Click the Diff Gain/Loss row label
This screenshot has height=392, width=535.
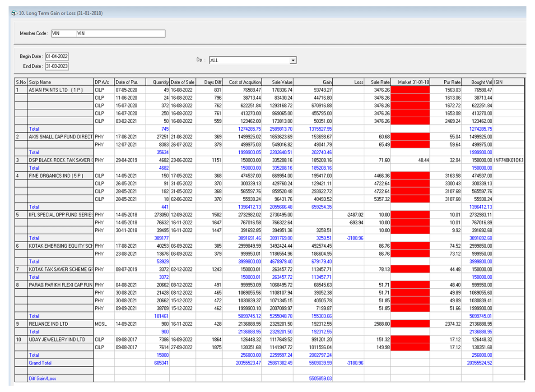[42, 378]
